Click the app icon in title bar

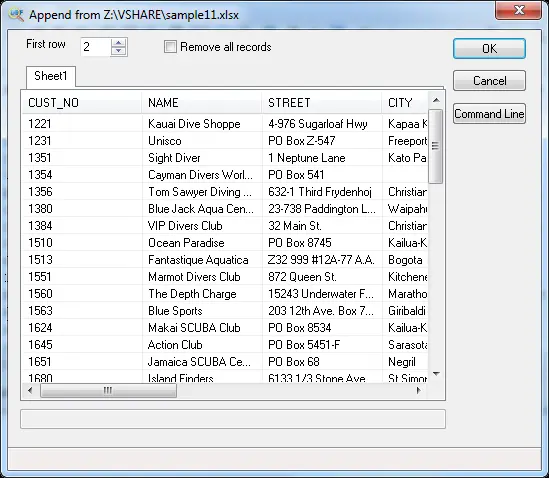[15, 14]
